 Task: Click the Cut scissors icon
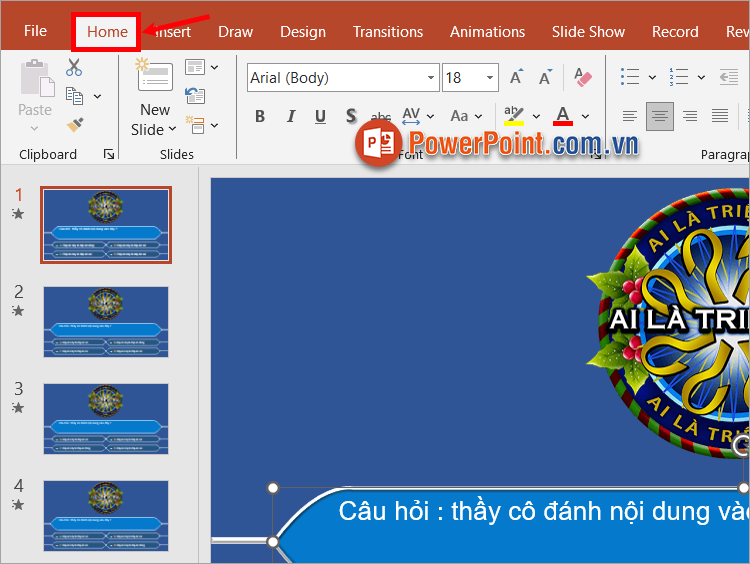tap(74, 67)
